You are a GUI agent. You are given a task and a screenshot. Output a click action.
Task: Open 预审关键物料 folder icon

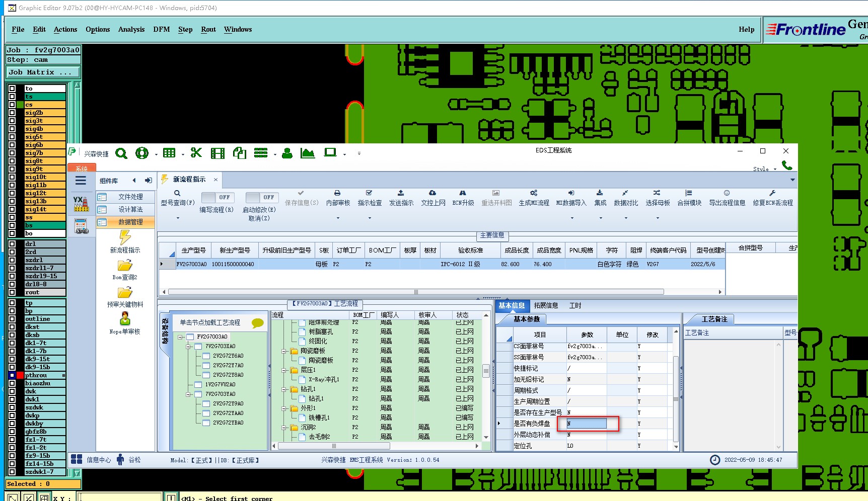[x=125, y=292]
